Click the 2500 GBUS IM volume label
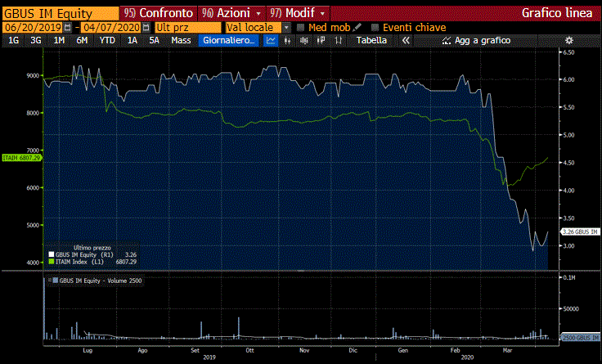 (x=581, y=338)
